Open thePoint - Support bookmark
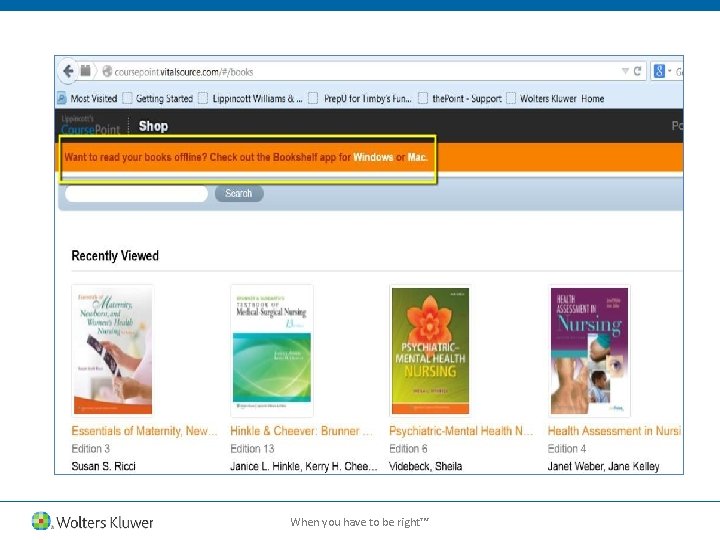Viewport: 720px width, 540px height. coord(461,98)
